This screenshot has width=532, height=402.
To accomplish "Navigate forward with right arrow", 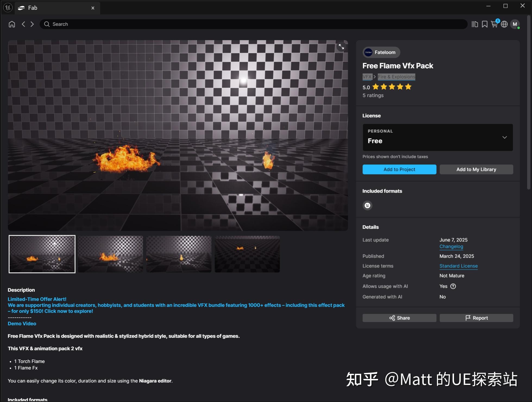I will click(x=32, y=24).
